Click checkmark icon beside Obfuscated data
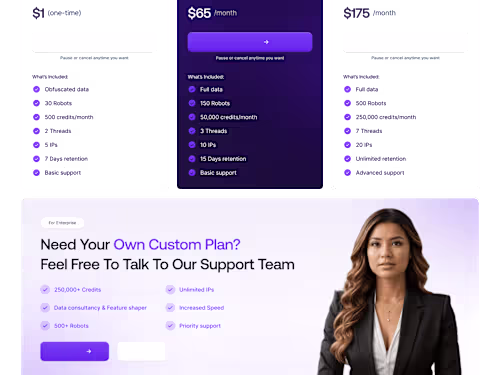The image size is (500, 375). [x=36, y=89]
